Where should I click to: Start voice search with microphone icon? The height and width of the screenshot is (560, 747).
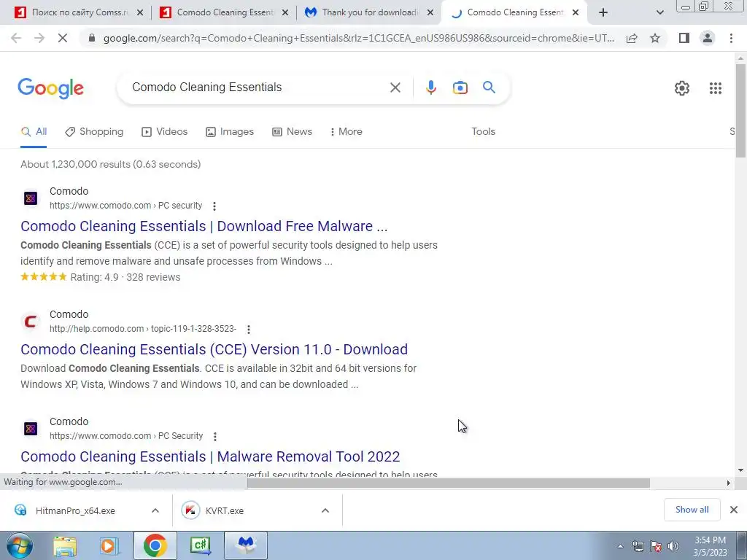[430, 87]
